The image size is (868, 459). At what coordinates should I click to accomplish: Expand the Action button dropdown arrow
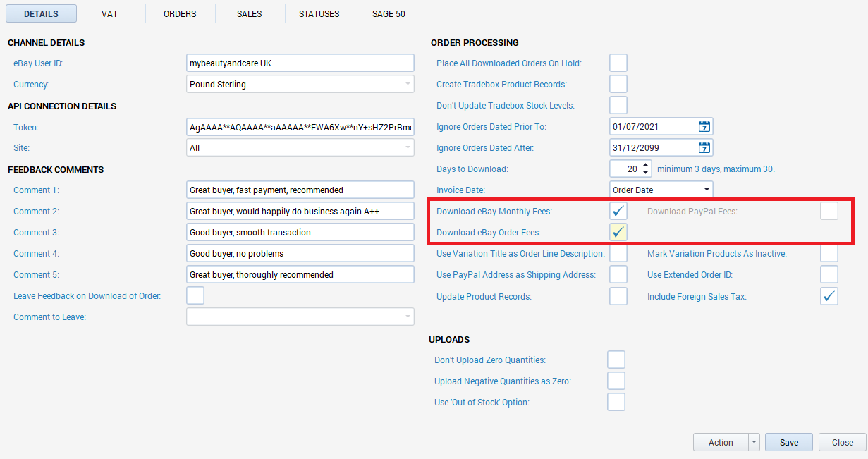(754, 442)
